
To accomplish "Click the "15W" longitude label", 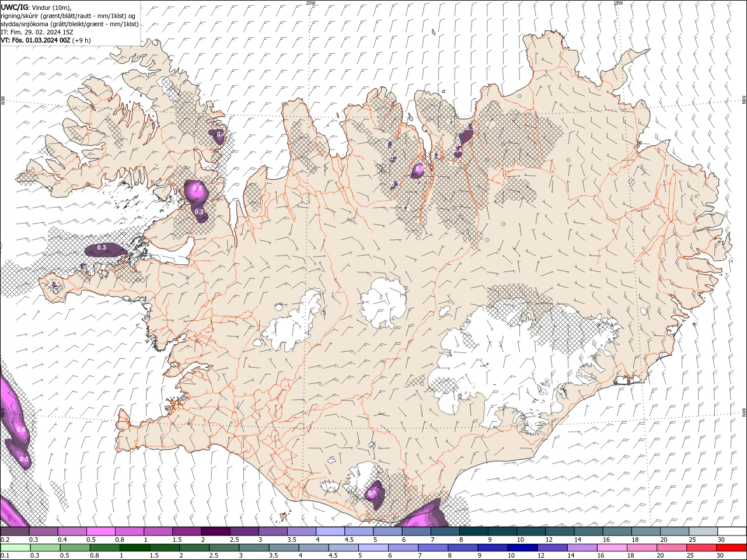I will [x=617, y=2].
